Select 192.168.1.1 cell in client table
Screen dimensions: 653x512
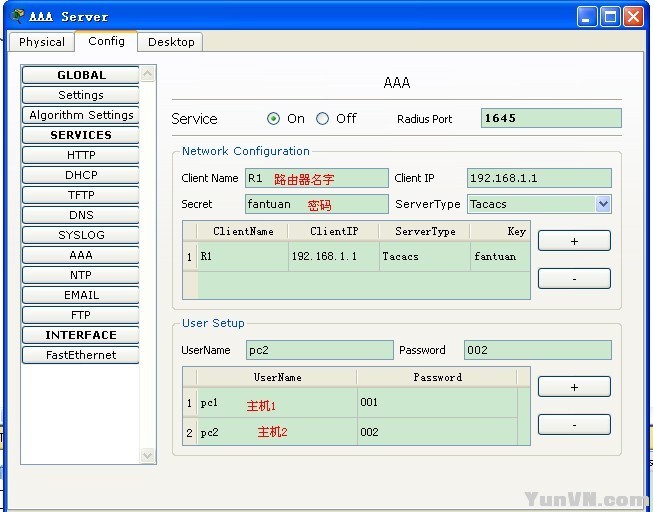(x=334, y=256)
